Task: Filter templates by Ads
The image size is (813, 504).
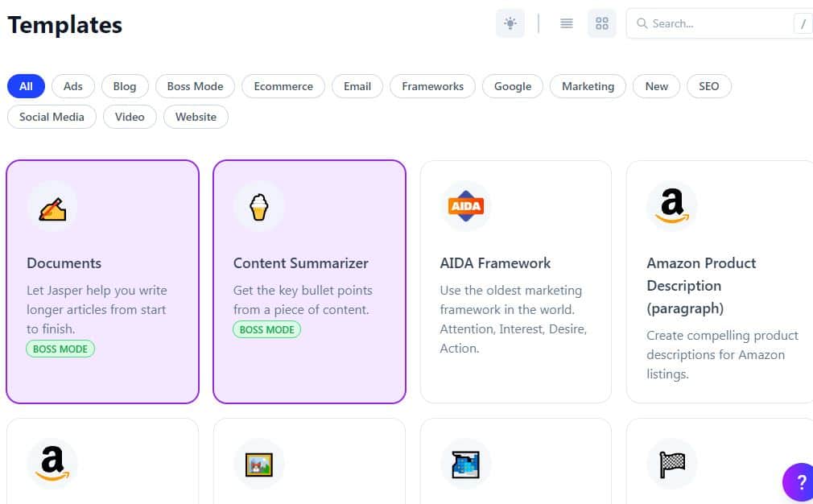Action: [x=73, y=86]
